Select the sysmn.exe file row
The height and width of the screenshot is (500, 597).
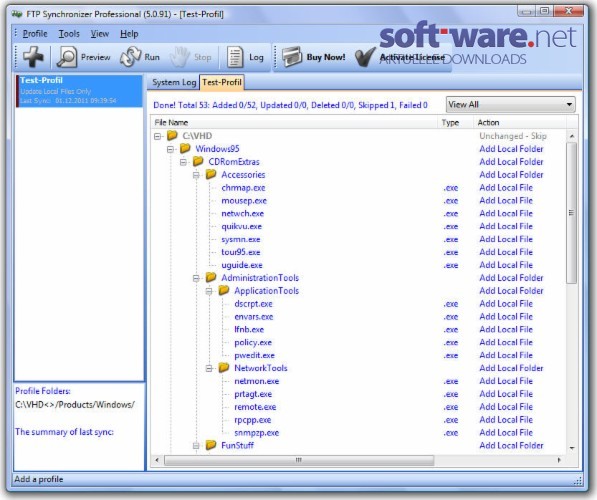tap(358, 240)
